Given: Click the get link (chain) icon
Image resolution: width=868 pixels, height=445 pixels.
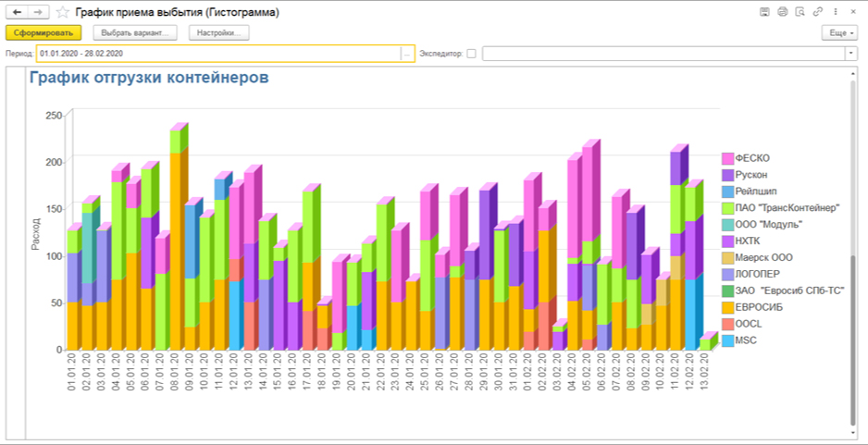Looking at the screenshot, I should [x=817, y=12].
